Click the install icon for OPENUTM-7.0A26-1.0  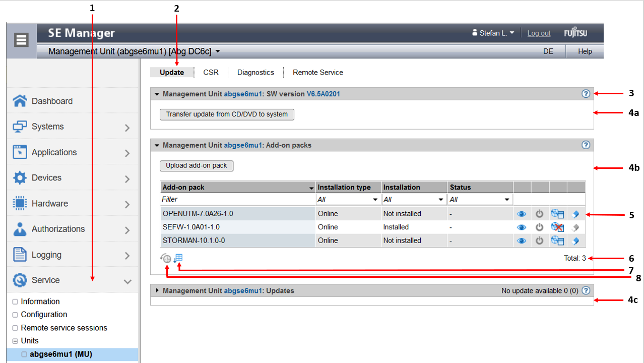click(x=557, y=214)
